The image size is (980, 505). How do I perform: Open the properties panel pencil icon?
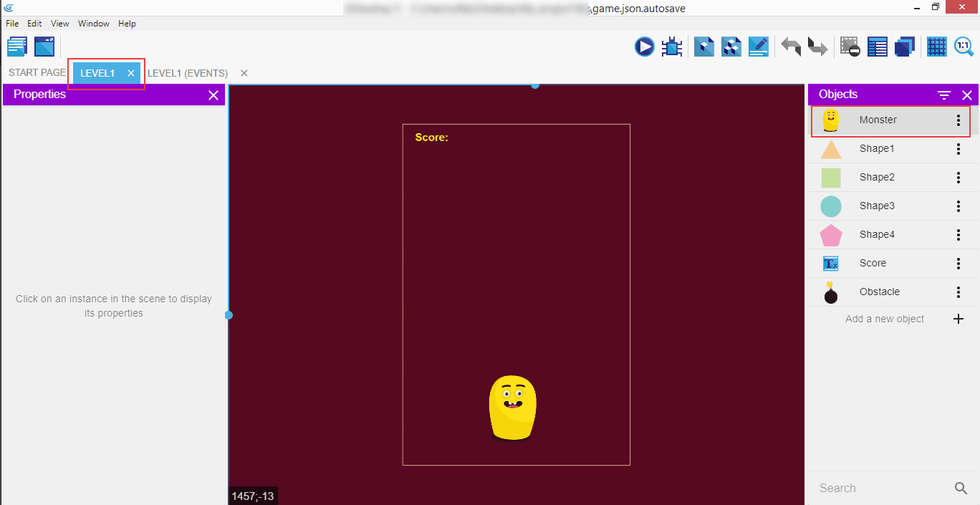coord(758,47)
